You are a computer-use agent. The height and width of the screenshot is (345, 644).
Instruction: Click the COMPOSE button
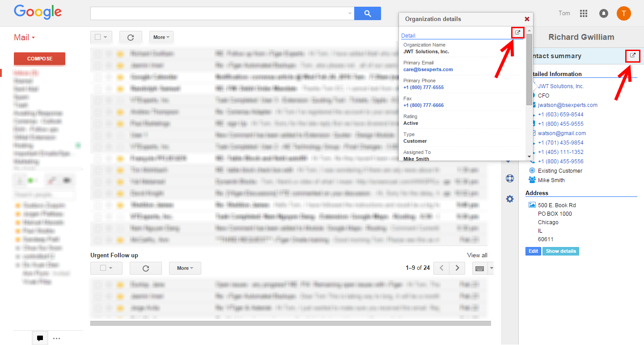pos(39,59)
